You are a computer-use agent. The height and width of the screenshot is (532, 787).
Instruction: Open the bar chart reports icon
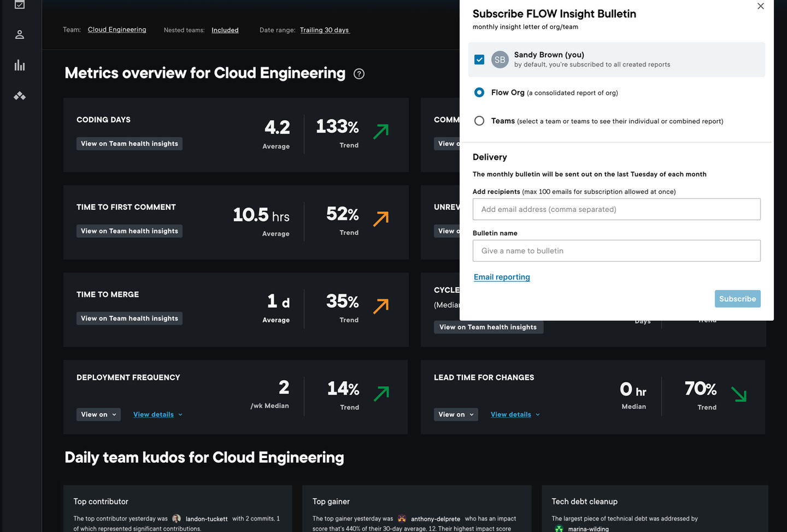point(20,66)
